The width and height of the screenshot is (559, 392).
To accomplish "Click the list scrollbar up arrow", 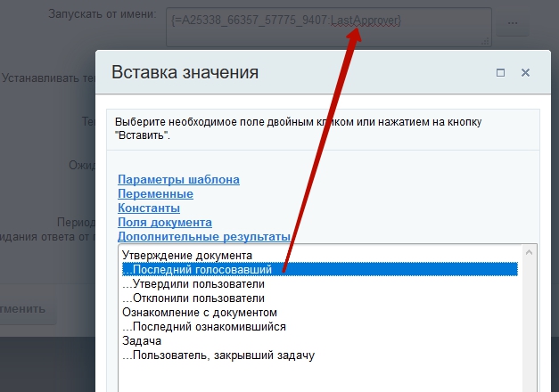I will coord(529,254).
